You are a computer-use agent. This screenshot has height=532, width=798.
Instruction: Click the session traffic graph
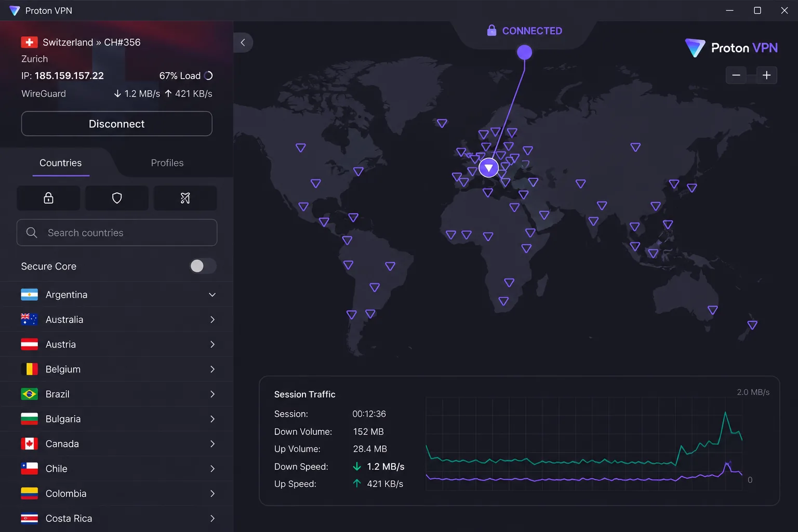click(584, 443)
